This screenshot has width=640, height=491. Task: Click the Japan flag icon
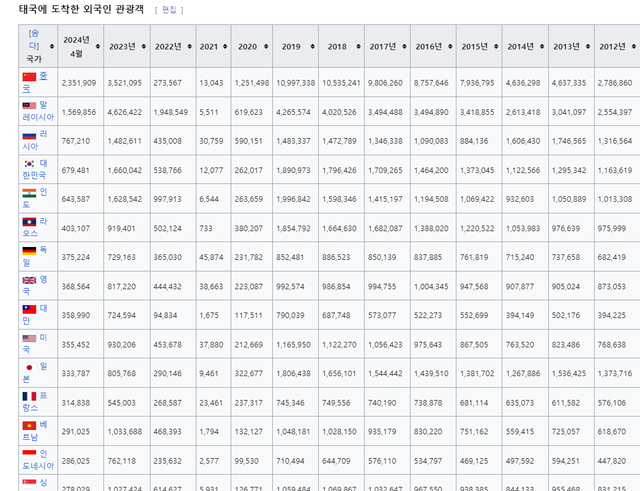[28, 366]
